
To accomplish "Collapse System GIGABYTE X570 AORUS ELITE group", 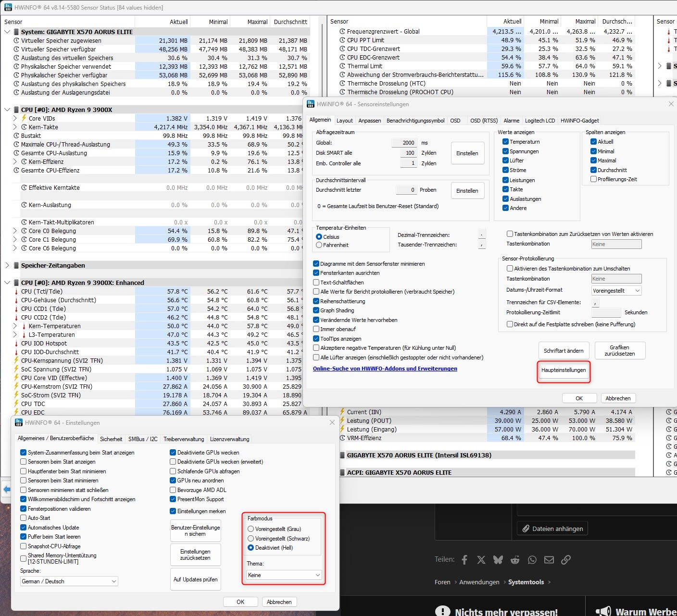I will tap(7, 32).
